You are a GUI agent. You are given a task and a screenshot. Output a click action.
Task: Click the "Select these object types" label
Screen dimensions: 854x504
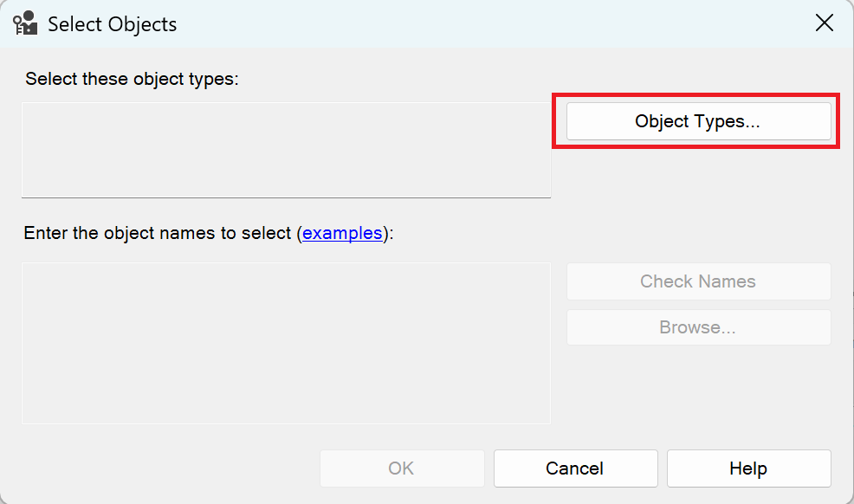[131, 79]
